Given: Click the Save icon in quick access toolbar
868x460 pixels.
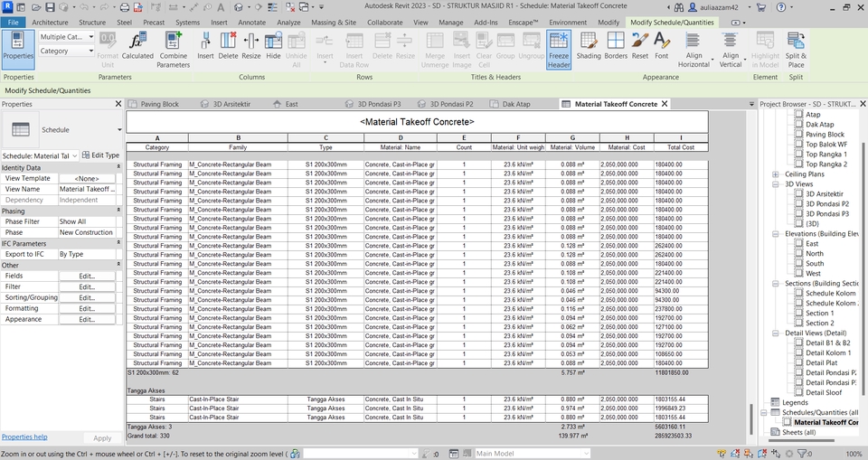Looking at the screenshot, I should pos(50,7).
